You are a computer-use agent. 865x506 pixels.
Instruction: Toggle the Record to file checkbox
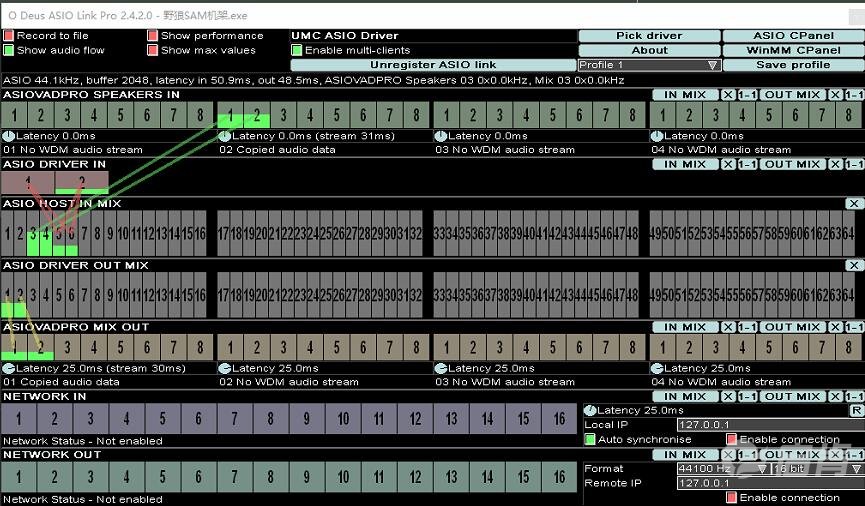click(x=8, y=36)
